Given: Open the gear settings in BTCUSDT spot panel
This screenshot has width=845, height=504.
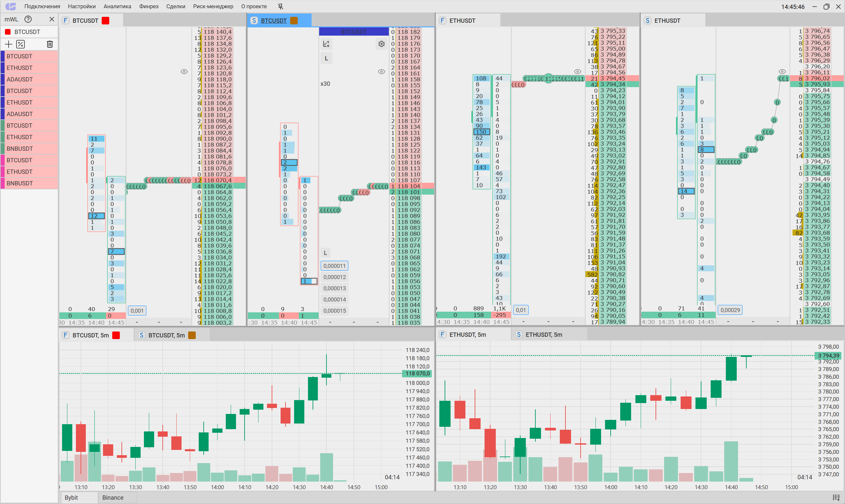Looking at the screenshot, I should click(x=381, y=44).
